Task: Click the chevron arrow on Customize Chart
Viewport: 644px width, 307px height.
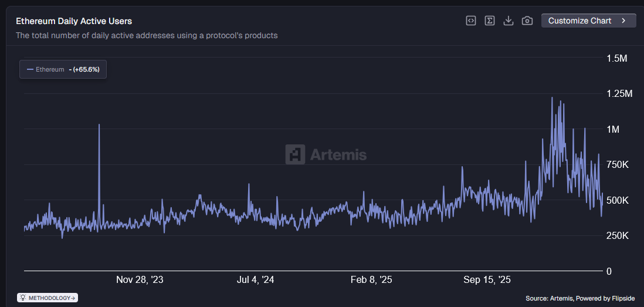Action: click(624, 21)
